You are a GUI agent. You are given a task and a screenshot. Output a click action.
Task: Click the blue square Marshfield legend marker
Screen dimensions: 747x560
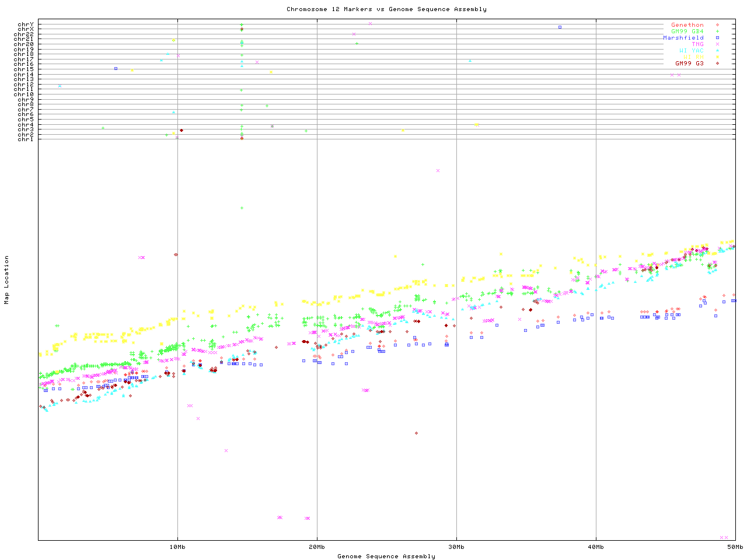click(x=717, y=38)
